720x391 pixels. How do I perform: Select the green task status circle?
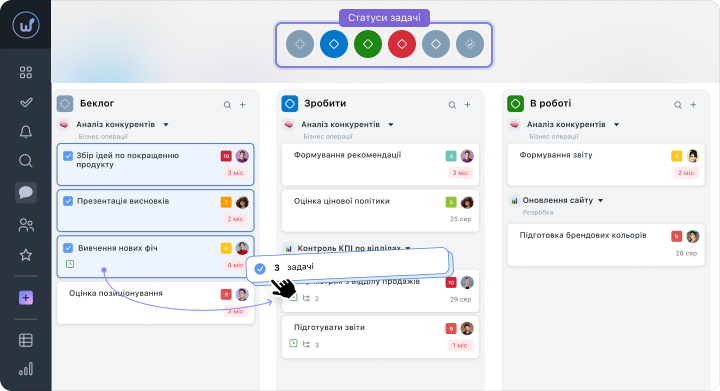pos(368,44)
